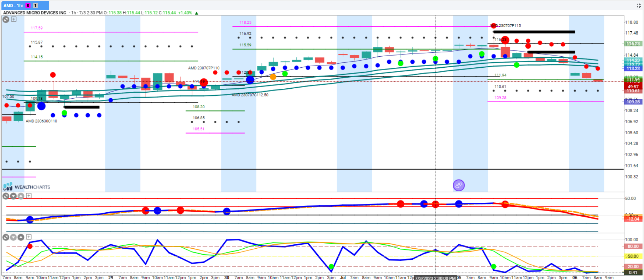Click the 29 date marker on time axis
The height and width of the screenshot is (280, 644).
coord(111,278)
